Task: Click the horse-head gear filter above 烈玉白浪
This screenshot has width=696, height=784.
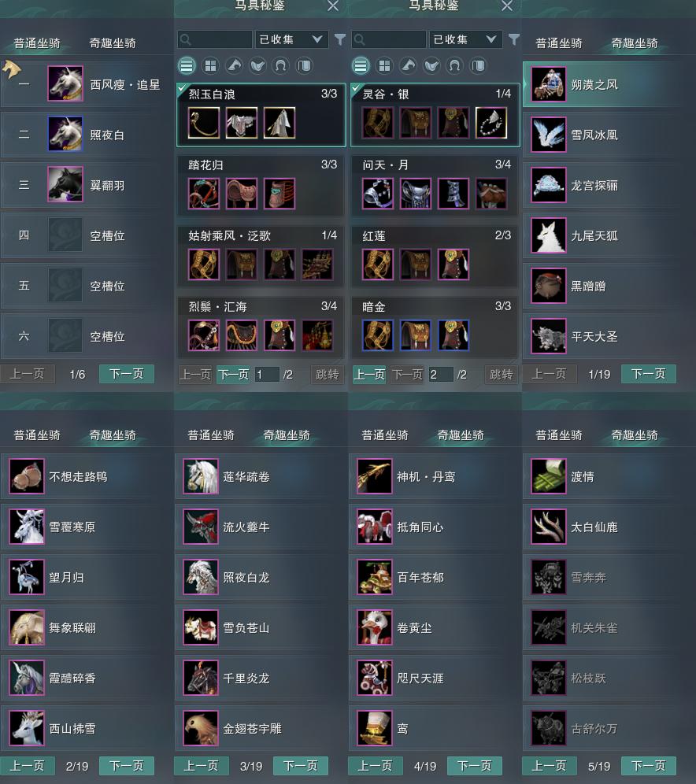Action: point(234,65)
